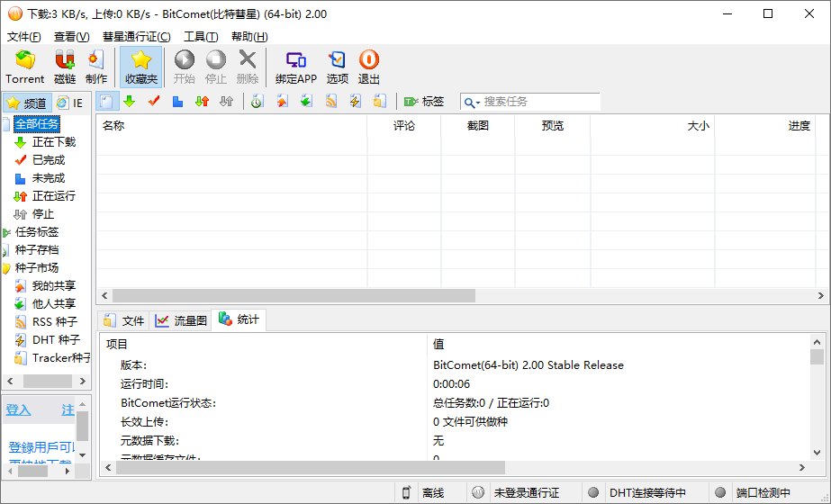
Task: Select 任务标签 in the sidebar
Action: click(x=37, y=232)
